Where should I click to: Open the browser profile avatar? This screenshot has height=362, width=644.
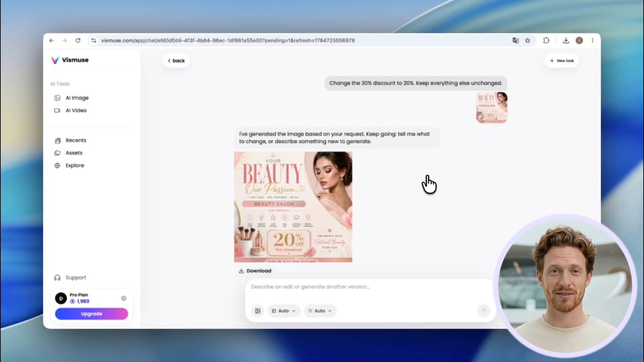(x=579, y=40)
